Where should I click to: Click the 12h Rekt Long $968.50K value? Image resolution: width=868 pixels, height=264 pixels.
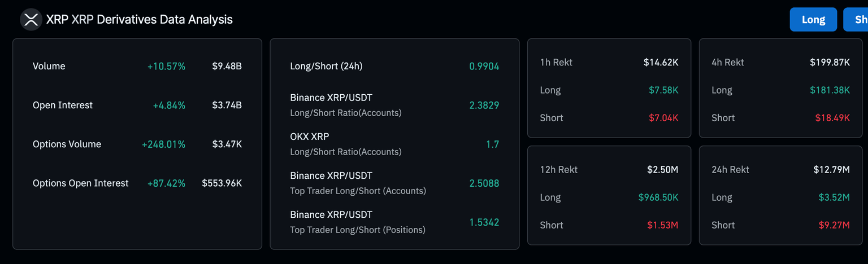pos(658,197)
